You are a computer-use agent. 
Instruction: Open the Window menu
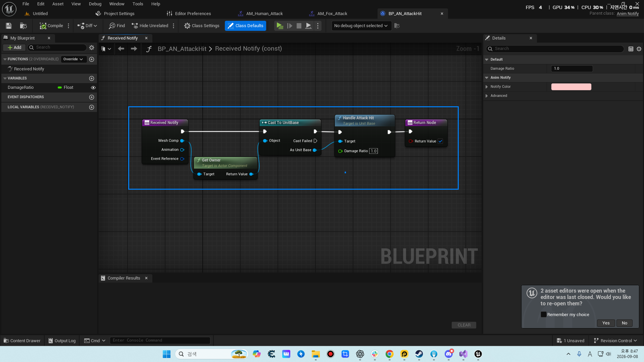[116, 4]
